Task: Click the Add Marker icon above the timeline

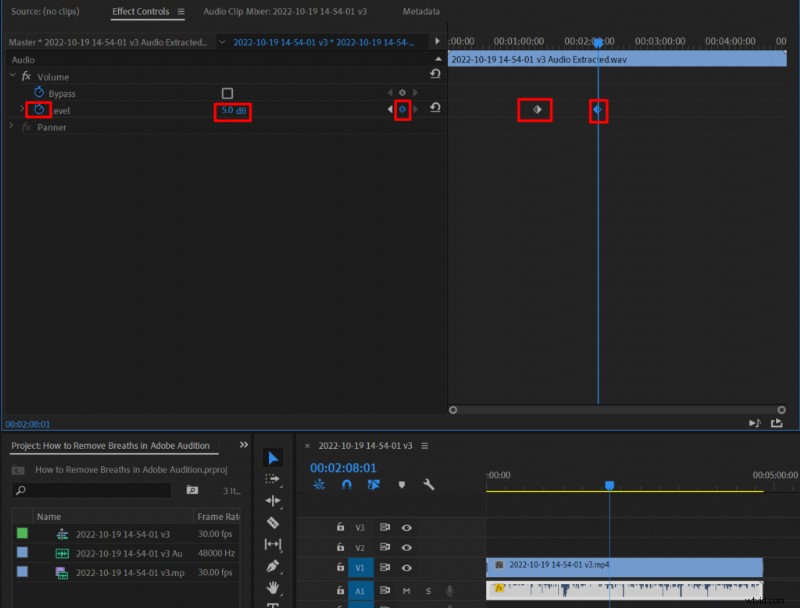Action: tap(402, 483)
